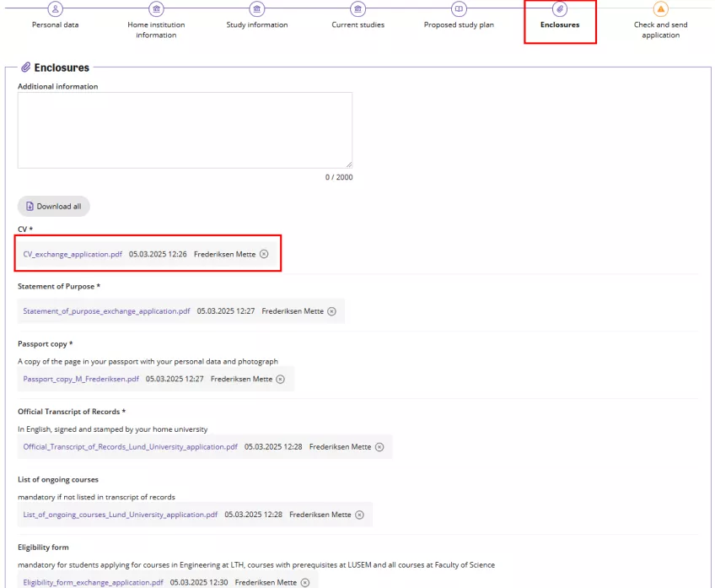Delete the Passport copy attachment
This screenshot has width=715, height=588.
pos(281,380)
